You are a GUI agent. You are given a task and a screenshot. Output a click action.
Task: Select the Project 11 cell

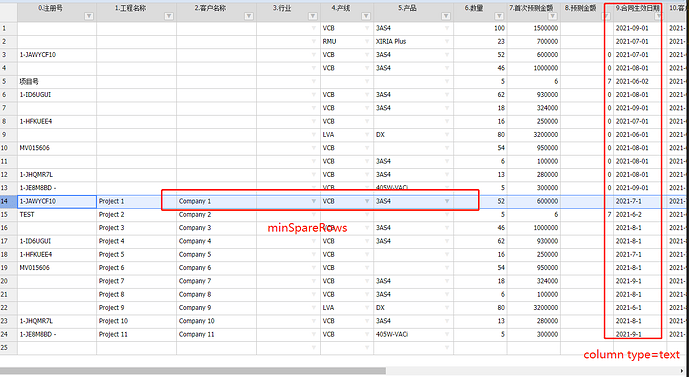[137, 334]
